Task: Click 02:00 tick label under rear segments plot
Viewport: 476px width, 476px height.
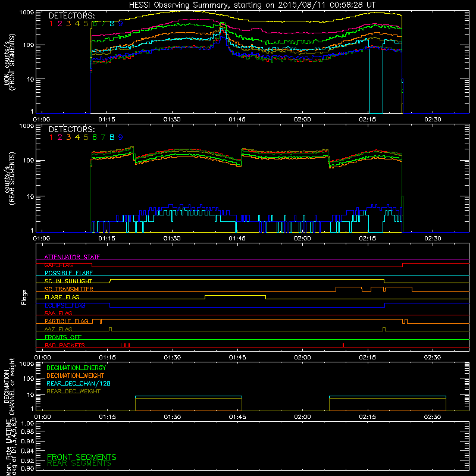Action: point(302,239)
